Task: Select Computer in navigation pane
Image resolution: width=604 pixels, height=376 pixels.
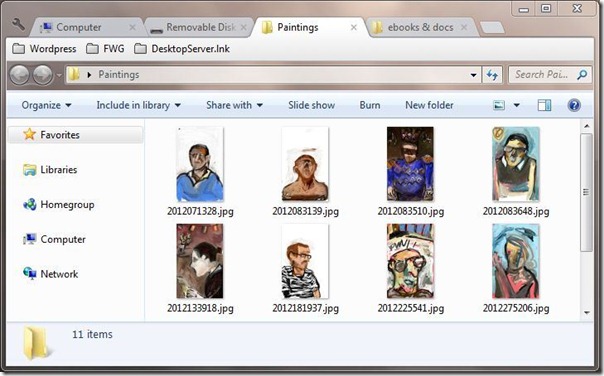Action: (x=54, y=239)
